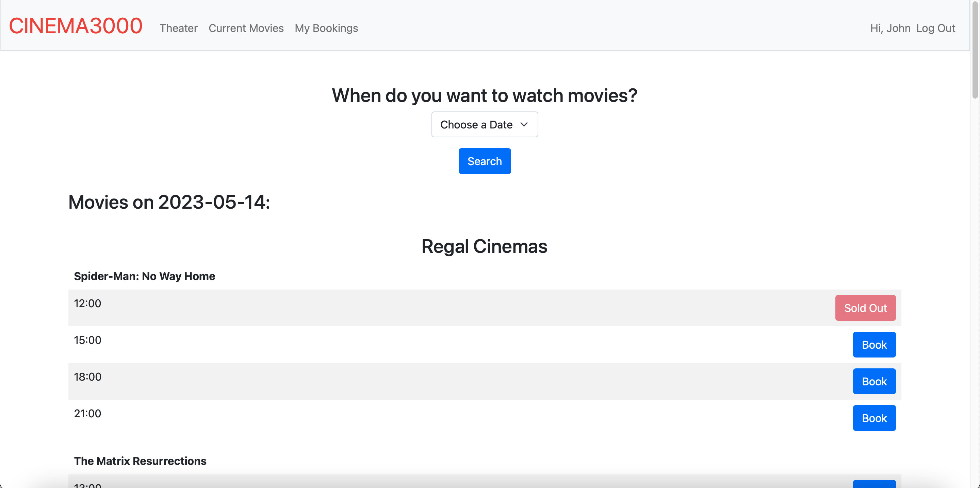The width and height of the screenshot is (980, 488).
Task: Click the Regal Cinemas heading
Action: (484, 246)
